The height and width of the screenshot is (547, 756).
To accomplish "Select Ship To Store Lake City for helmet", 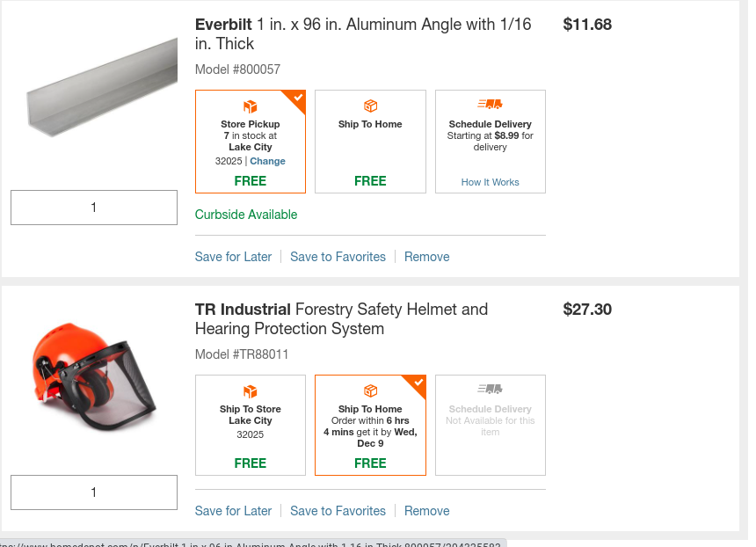I will (251, 426).
